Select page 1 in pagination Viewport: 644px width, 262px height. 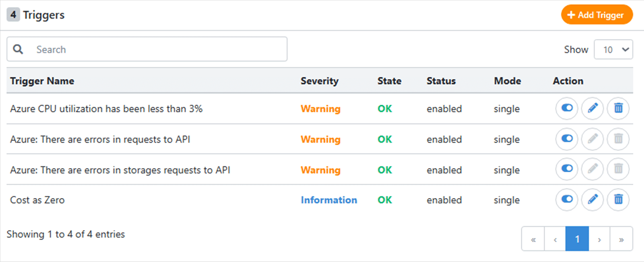coord(577,239)
